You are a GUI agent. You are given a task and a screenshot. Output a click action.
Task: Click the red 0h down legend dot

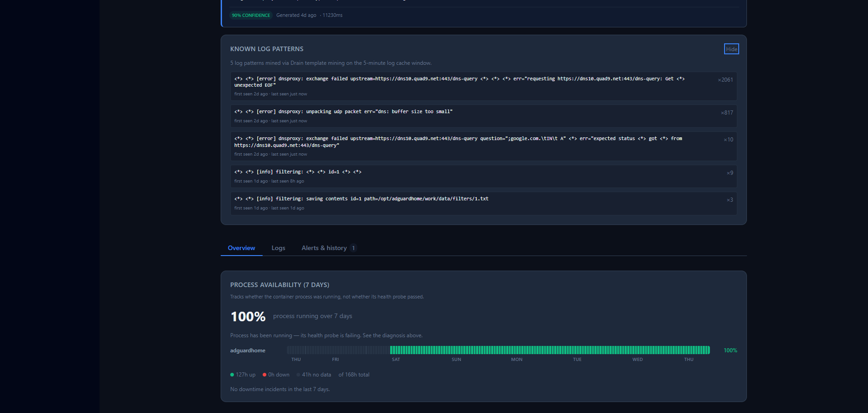265,375
